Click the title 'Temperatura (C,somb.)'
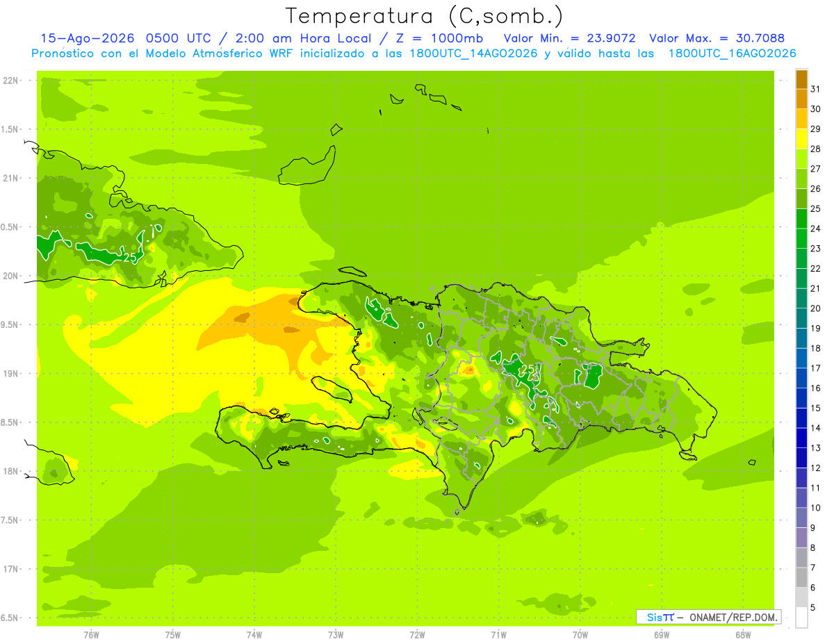 424,17
